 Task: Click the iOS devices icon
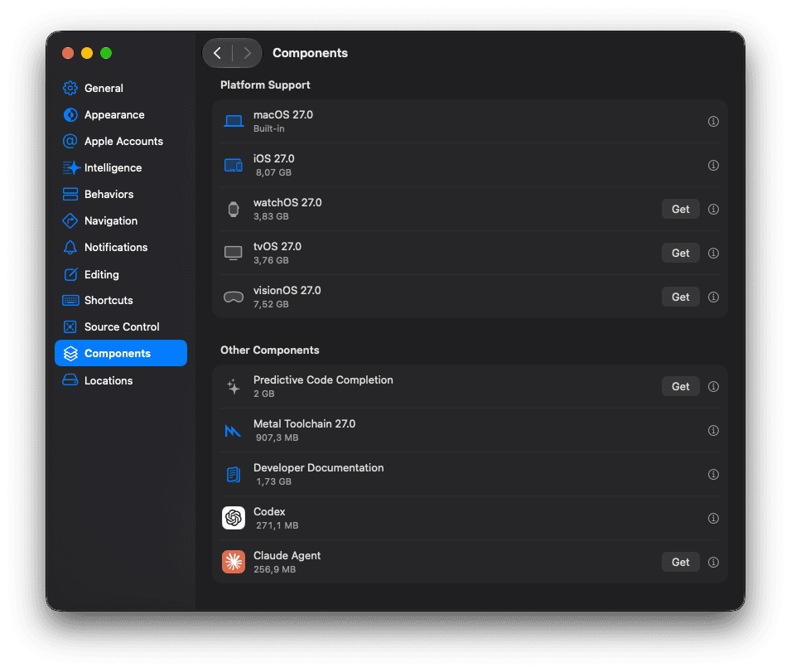click(x=233, y=165)
